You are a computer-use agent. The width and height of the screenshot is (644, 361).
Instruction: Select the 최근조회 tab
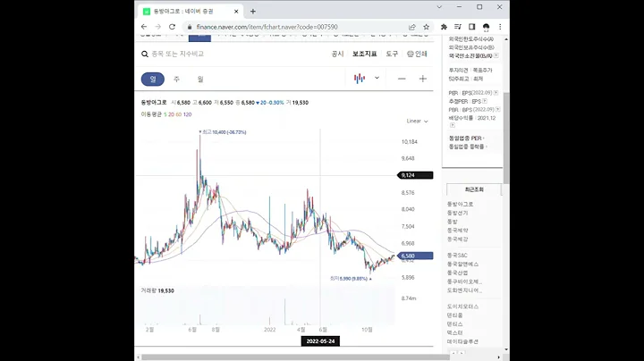point(474,189)
